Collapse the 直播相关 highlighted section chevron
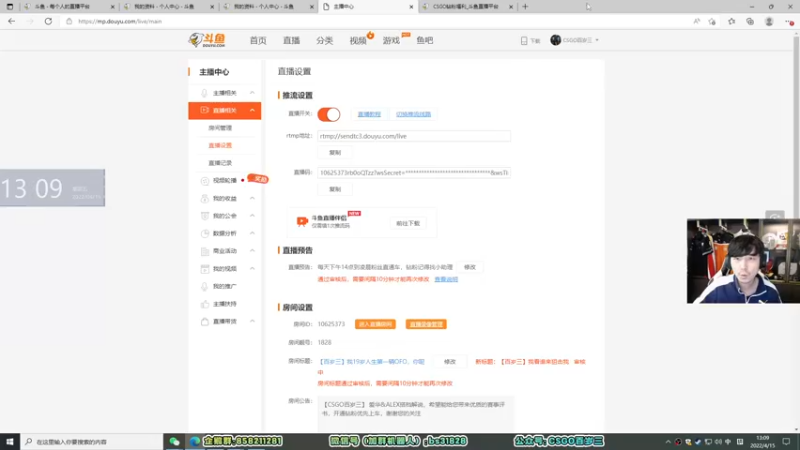800x450 pixels. [252, 110]
